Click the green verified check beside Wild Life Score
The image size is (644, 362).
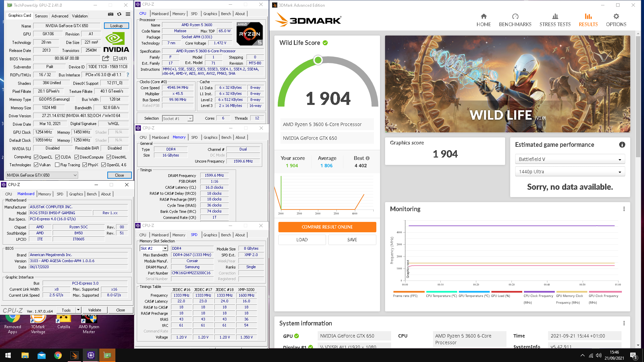pos(325,43)
